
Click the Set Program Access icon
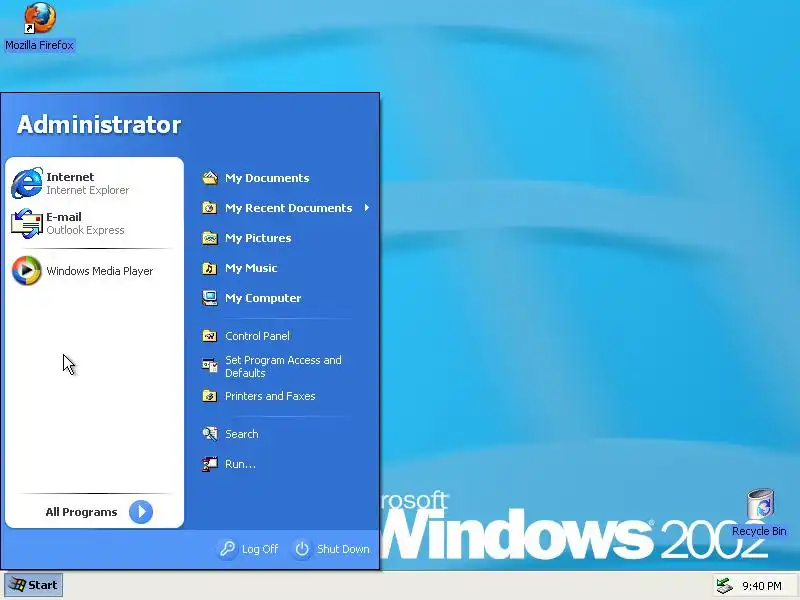point(210,365)
